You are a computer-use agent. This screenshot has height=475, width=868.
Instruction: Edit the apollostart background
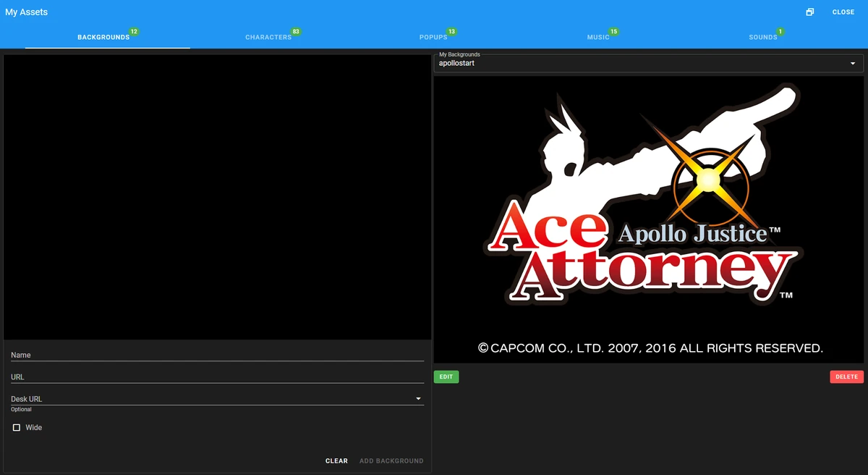click(446, 377)
